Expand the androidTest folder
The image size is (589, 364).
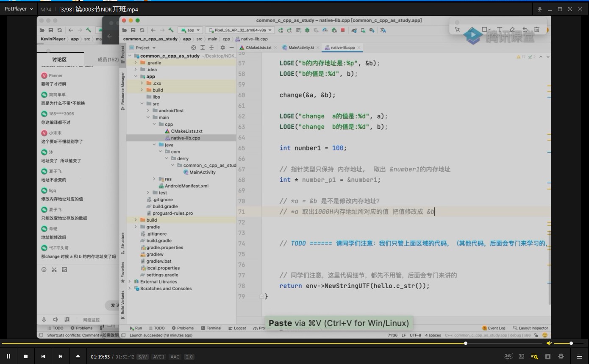coord(148,111)
